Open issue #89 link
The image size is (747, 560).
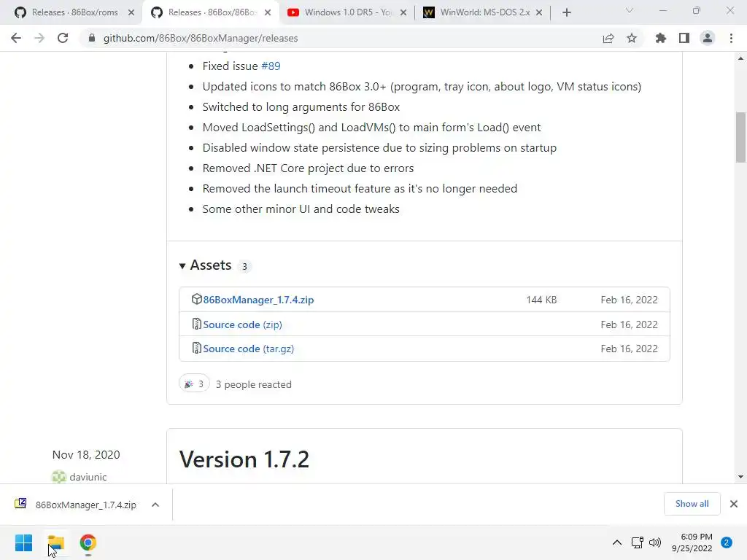tap(271, 66)
